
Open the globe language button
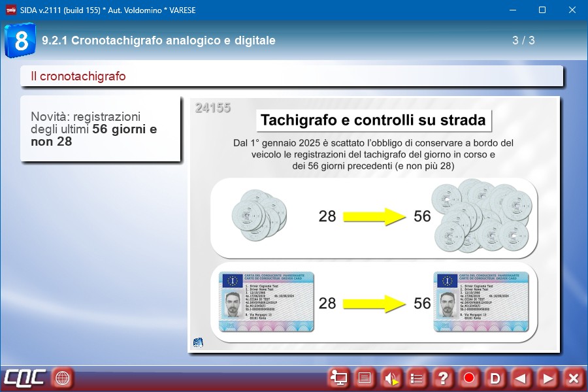pyautogui.click(x=62, y=378)
